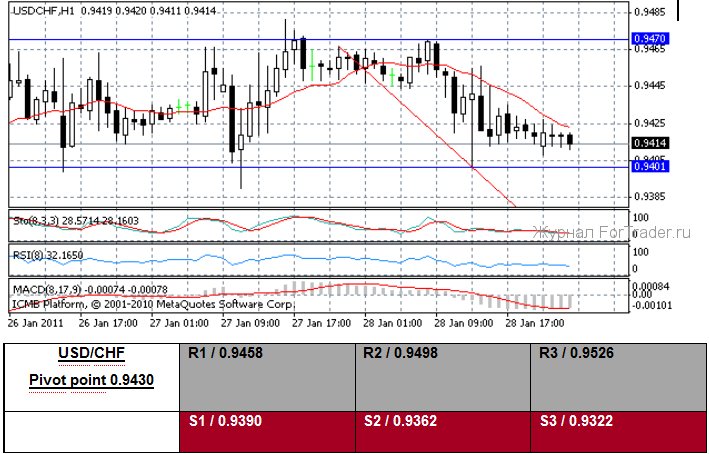Click the MACD scale value -0.00101
Screen dimensions: 709x454
pyautogui.click(x=652, y=306)
